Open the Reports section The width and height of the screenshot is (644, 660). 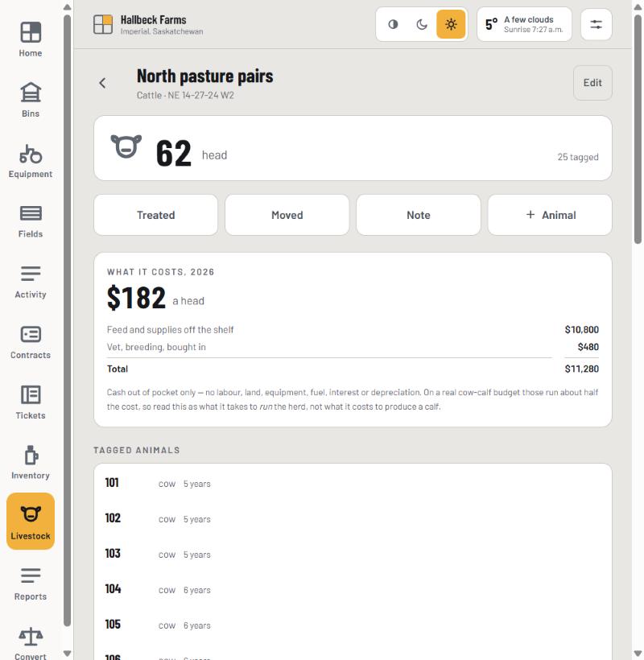[31, 584]
